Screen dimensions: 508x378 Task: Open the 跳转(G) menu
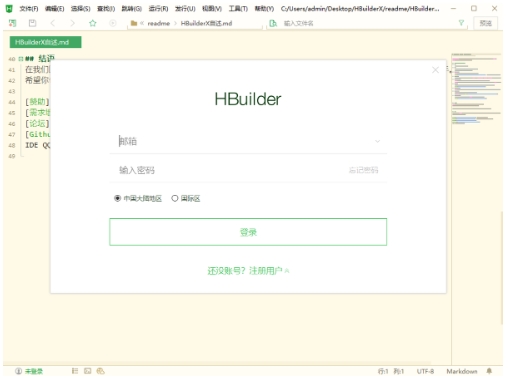pos(132,9)
